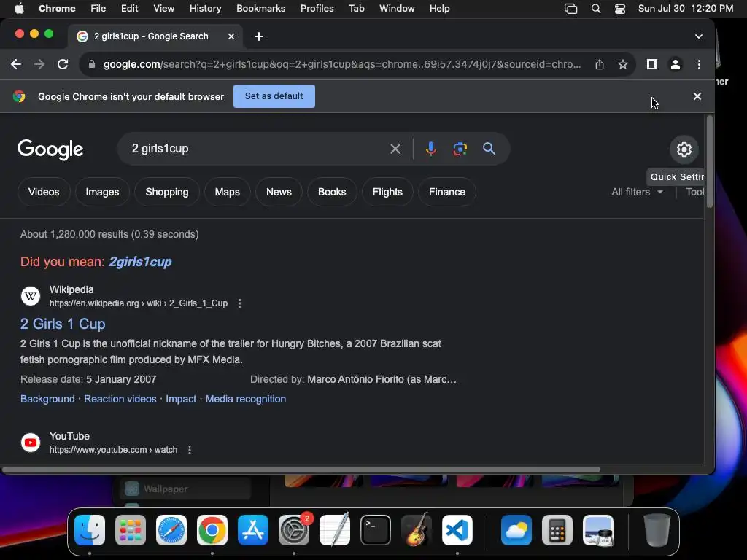747x560 pixels.
Task: Open Finder from the Dock
Action: [x=90, y=530]
